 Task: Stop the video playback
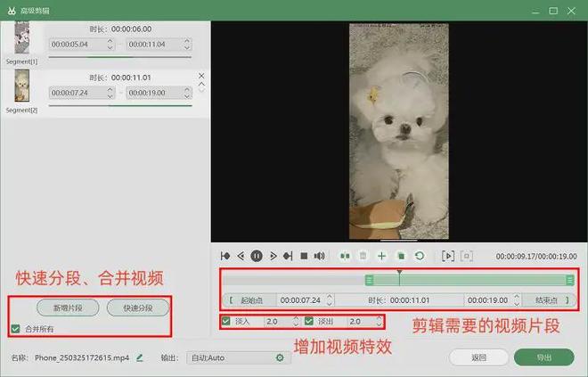pos(304,256)
